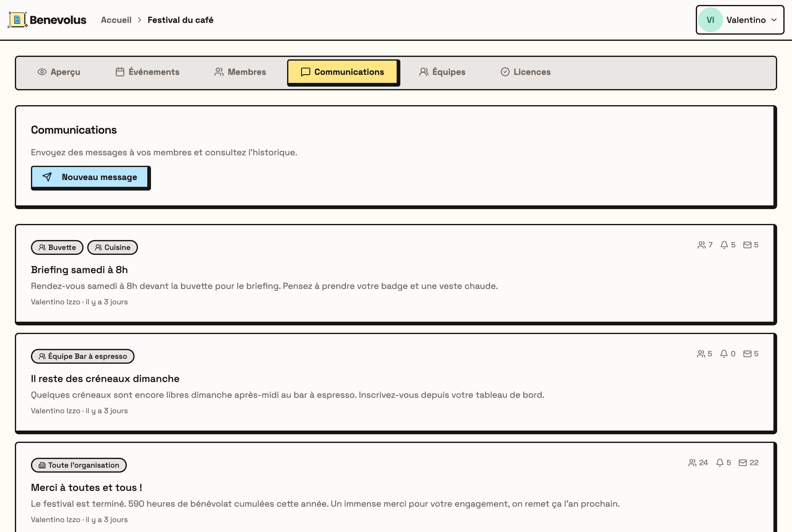Open the Événements tab
792x532 pixels.
[148, 72]
